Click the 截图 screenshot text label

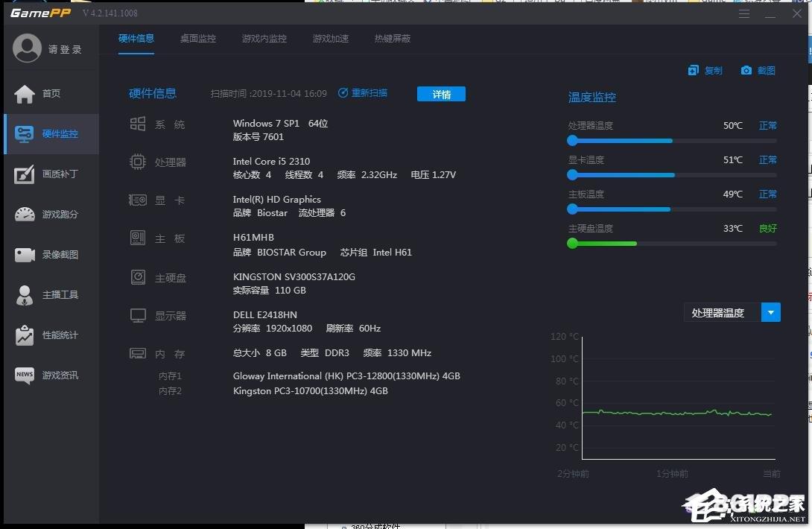(x=766, y=70)
